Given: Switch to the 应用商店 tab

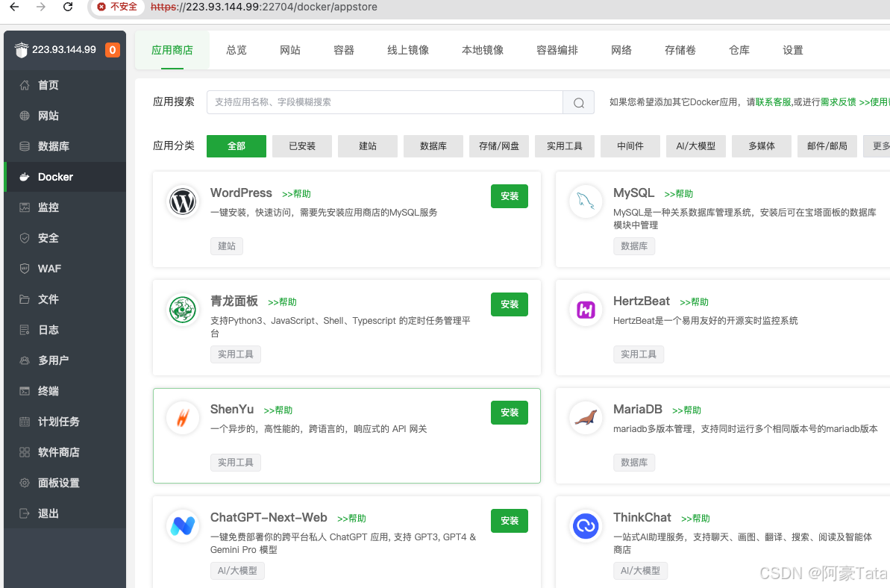Looking at the screenshot, I should (x=172, y=51).
